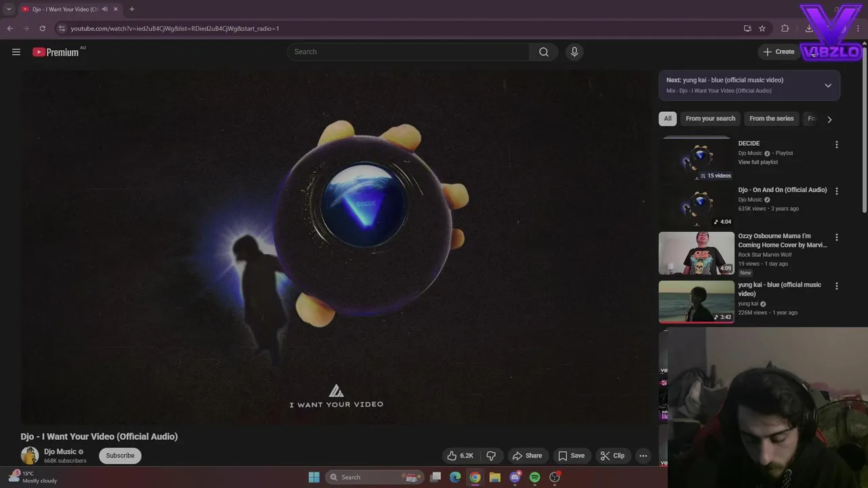
Task: Like the video with thumbs up
Action: click(x=460, y=455)
